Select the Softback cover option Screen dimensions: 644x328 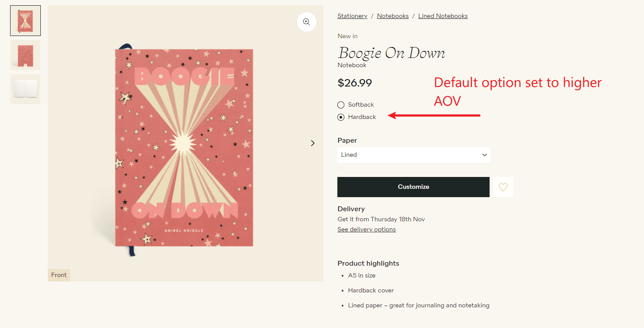point(341,105)
